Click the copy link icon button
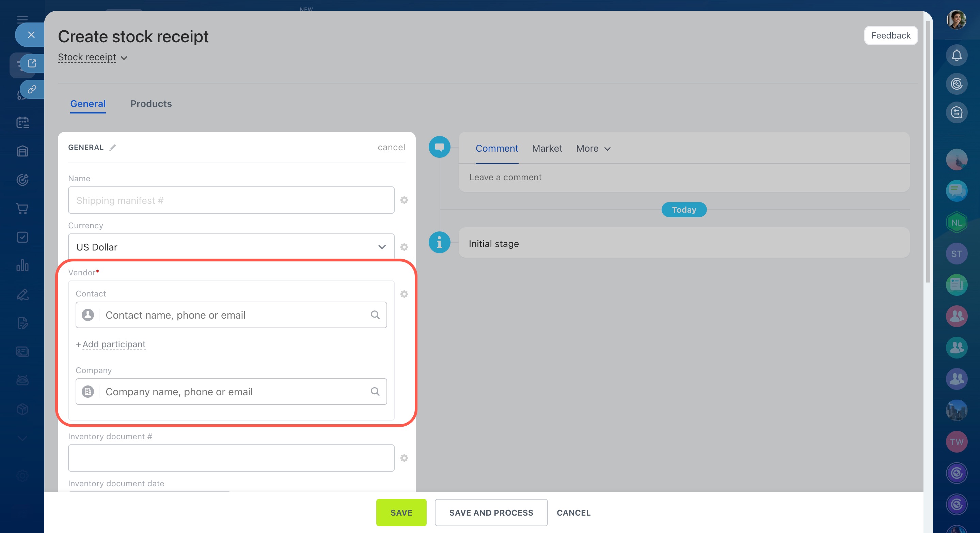Image resolution: width=980 pixels, height=533 pixels. pos(32,90)
